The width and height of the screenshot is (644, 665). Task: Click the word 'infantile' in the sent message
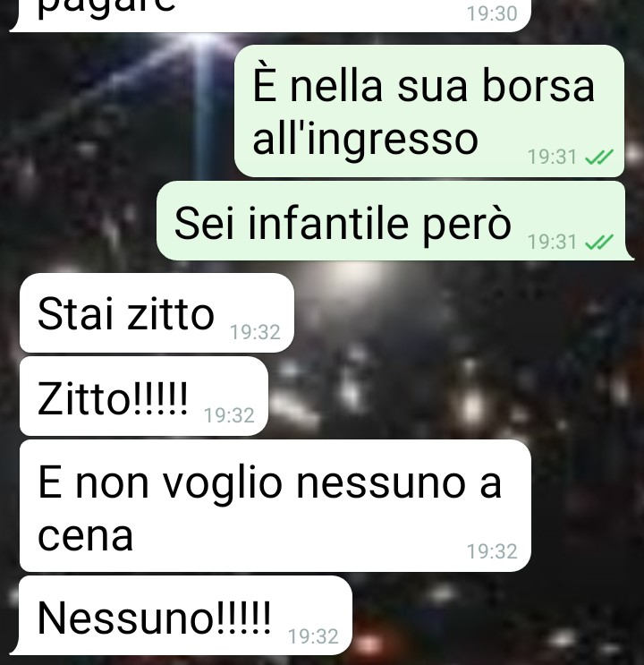point(328,223)
